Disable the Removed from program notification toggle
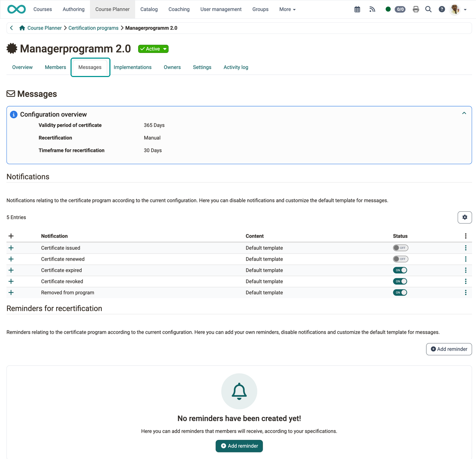 pyautogui.click(x=400, y=292)
